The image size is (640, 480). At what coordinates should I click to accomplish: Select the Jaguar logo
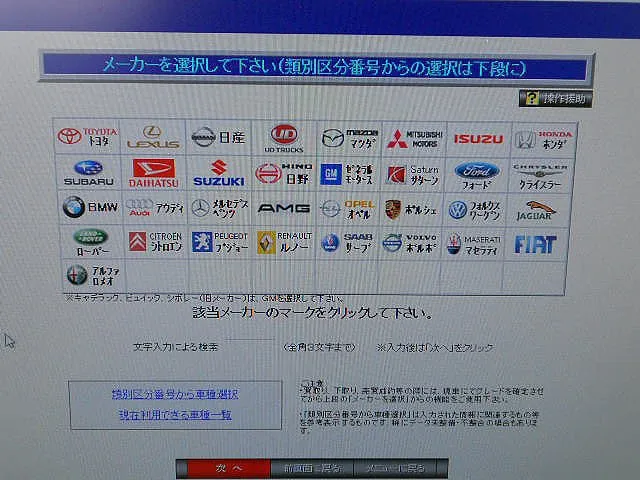tap(535, 211)
